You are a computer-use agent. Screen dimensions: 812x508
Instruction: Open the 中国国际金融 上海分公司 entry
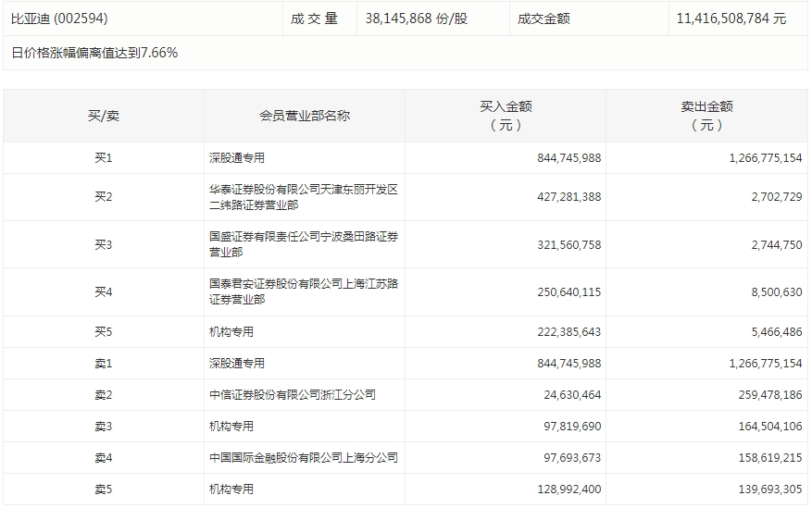(303, 458)
